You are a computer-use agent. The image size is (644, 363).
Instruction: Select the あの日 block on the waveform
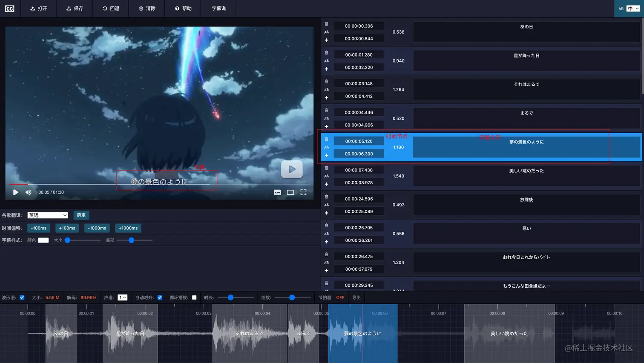coord(61,334)
